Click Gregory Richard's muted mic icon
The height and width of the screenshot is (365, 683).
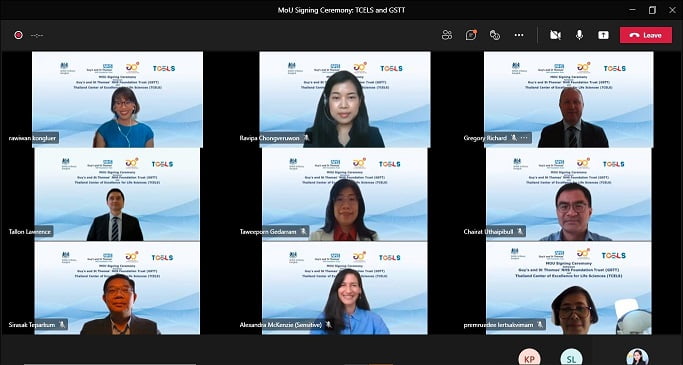[514, 138]
